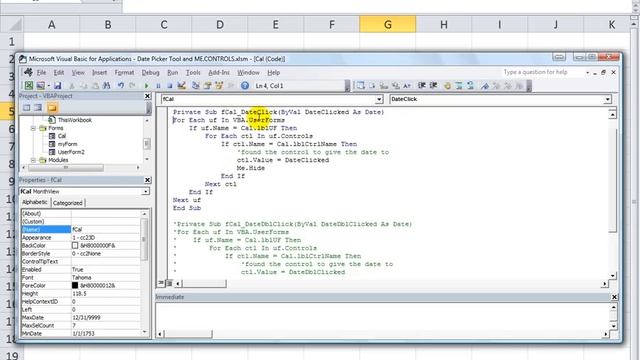
Task: Select the Cal form in project tree
Action: (x=62, y=136)
